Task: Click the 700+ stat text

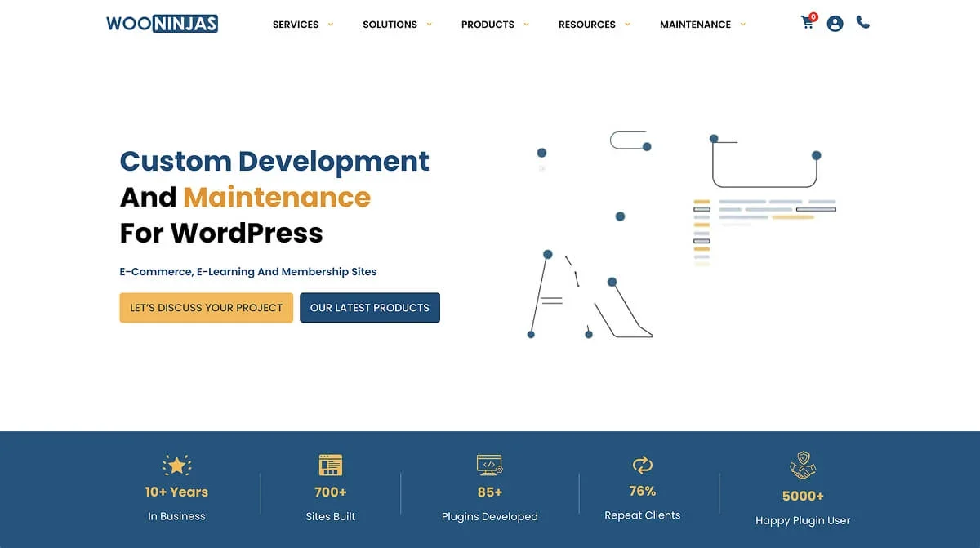Action: [331, 492]
